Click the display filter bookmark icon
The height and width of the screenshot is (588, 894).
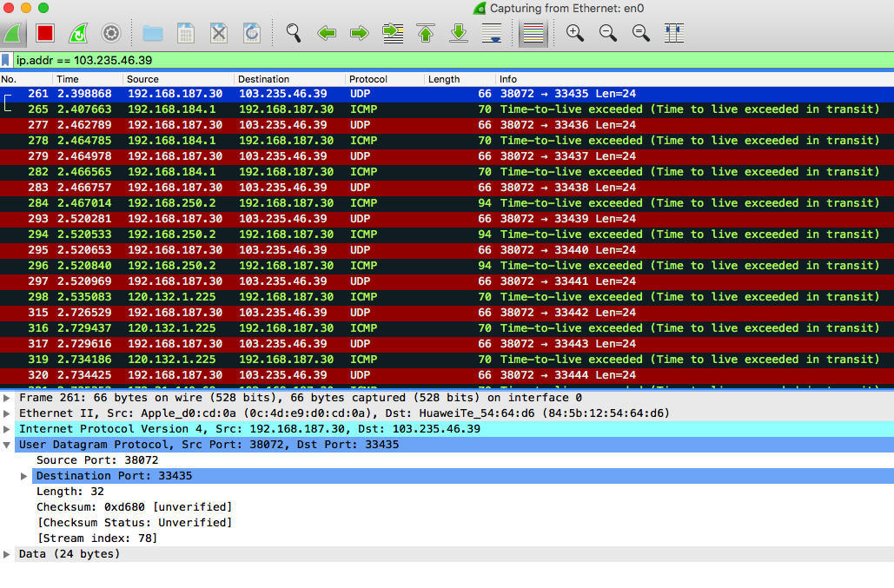pyautogui.click(x=6, y=61)
